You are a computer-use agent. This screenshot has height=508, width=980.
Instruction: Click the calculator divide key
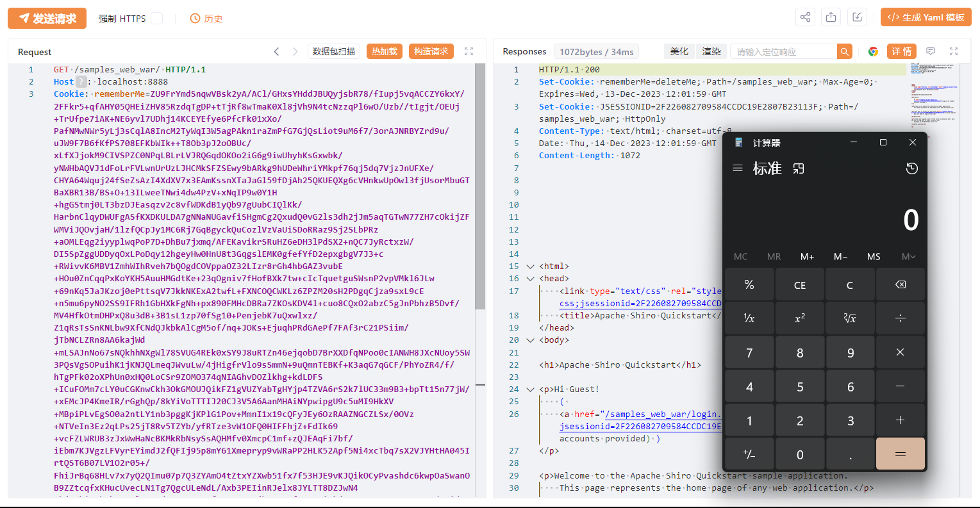[901, 318]
